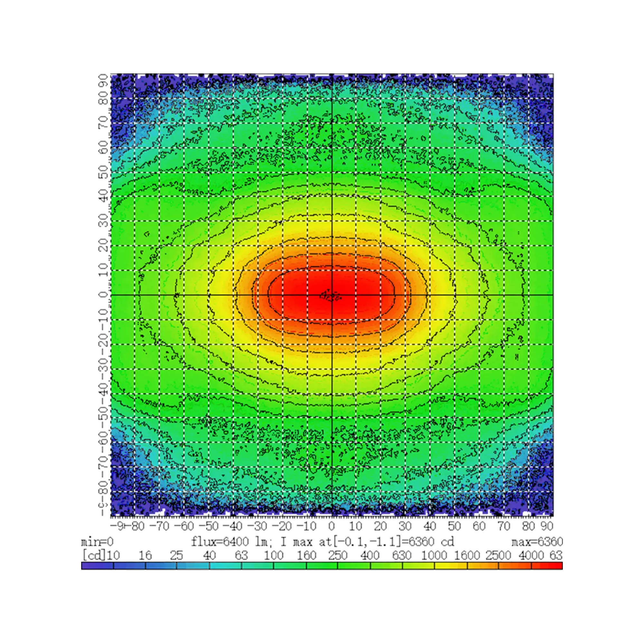Viewport: 644px width, 644px height.
Task: Click the '0' label on vertical axis
Action: coord(104,295)
